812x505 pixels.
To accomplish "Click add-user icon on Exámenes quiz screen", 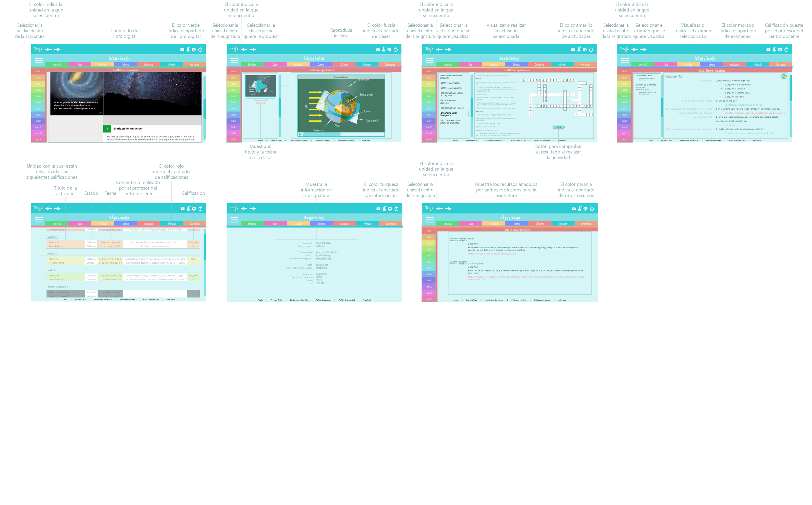I will point(774,50).
